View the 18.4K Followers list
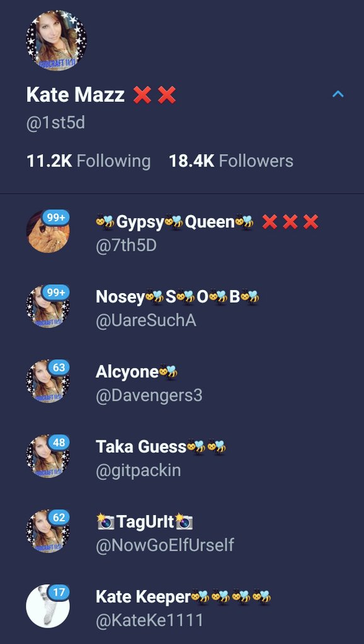The image size is (364, 644). (231, 160)
